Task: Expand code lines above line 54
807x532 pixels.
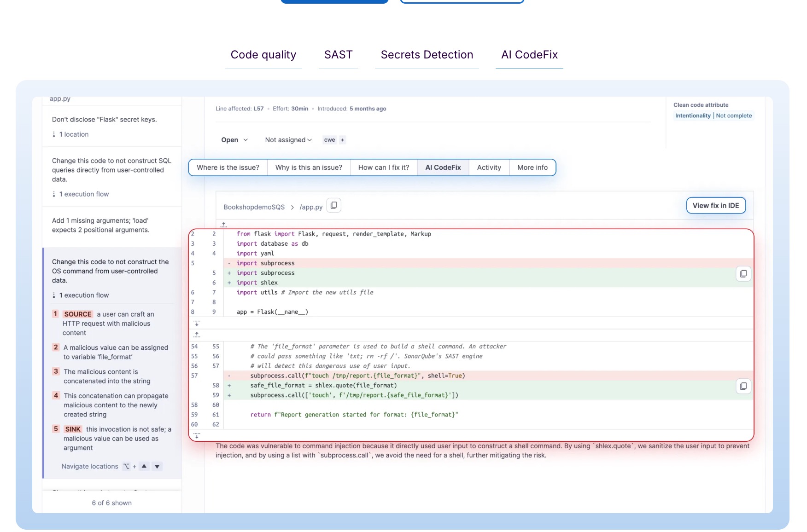Action: tap(197, 335)
